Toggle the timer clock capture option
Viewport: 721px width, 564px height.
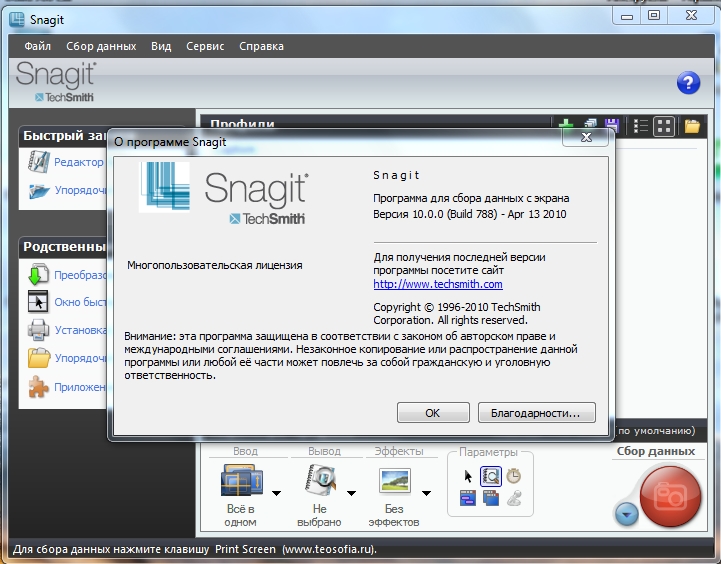click(513, 476)
